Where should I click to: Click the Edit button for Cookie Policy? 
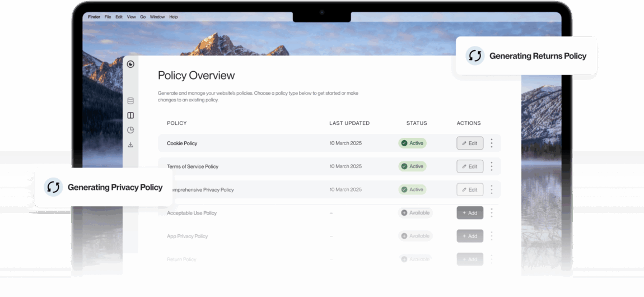470,143
